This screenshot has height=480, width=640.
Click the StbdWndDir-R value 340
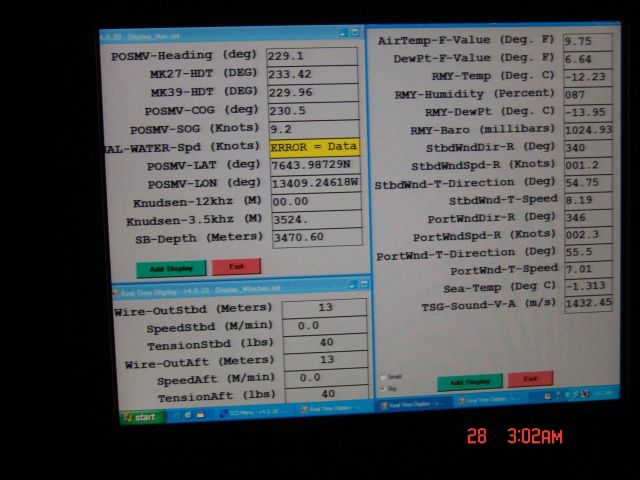[588, 148]
